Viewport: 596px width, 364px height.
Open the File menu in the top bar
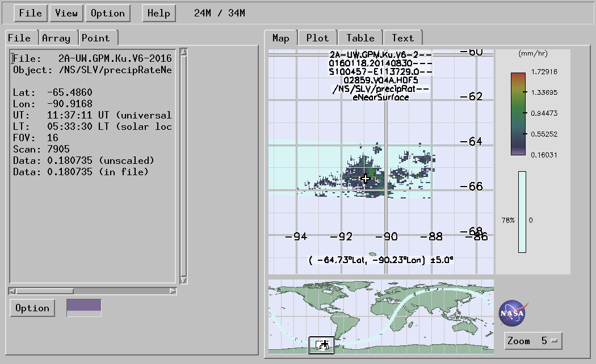coord(31,13)
